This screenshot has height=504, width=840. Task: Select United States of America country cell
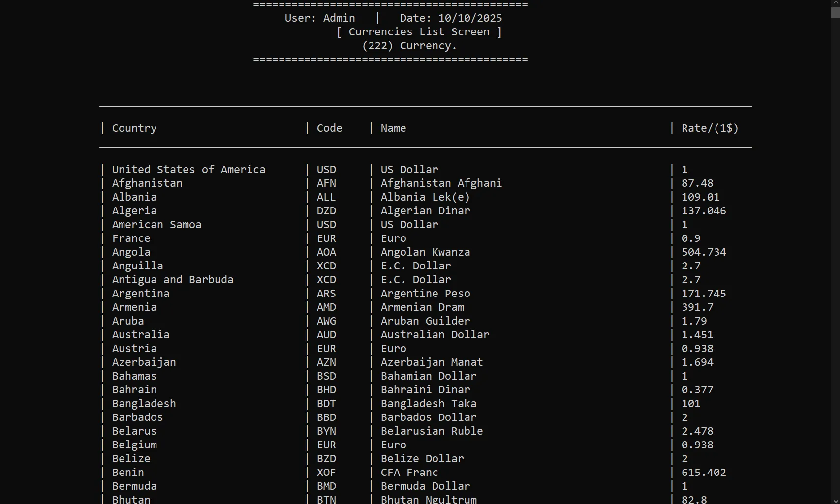pos(188,170)
